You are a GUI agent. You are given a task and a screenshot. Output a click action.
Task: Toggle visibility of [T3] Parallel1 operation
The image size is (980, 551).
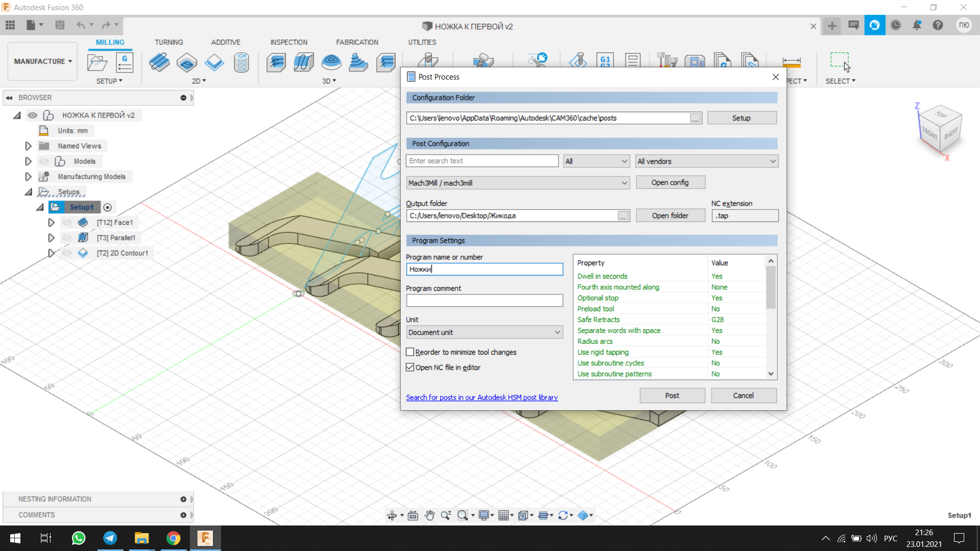pyautogui.click(x=67, y=238)
